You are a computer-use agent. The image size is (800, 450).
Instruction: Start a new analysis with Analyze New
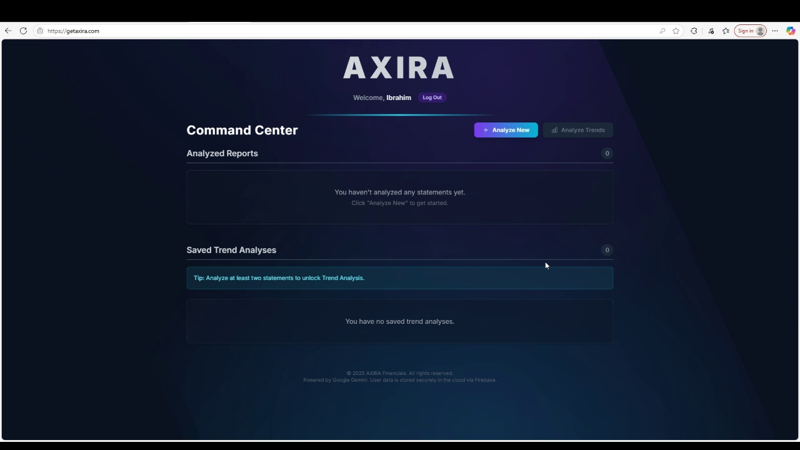(x=506, y=130)
